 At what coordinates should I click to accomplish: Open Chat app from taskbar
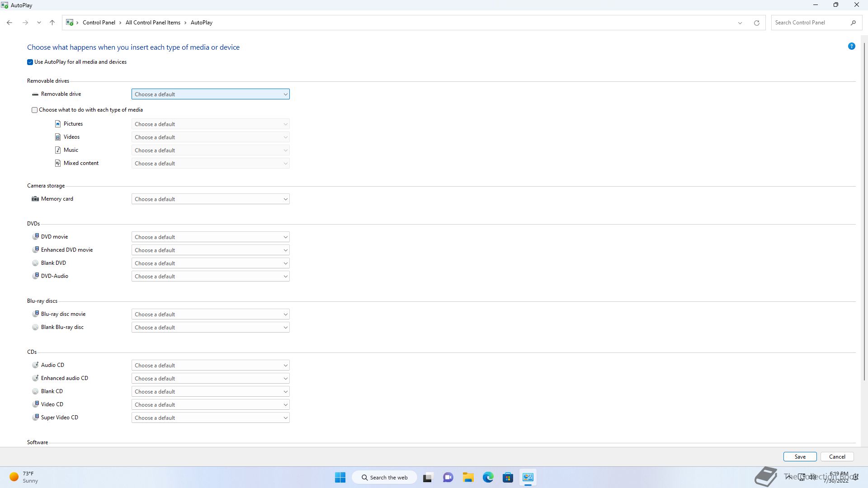tap(448, 478)
